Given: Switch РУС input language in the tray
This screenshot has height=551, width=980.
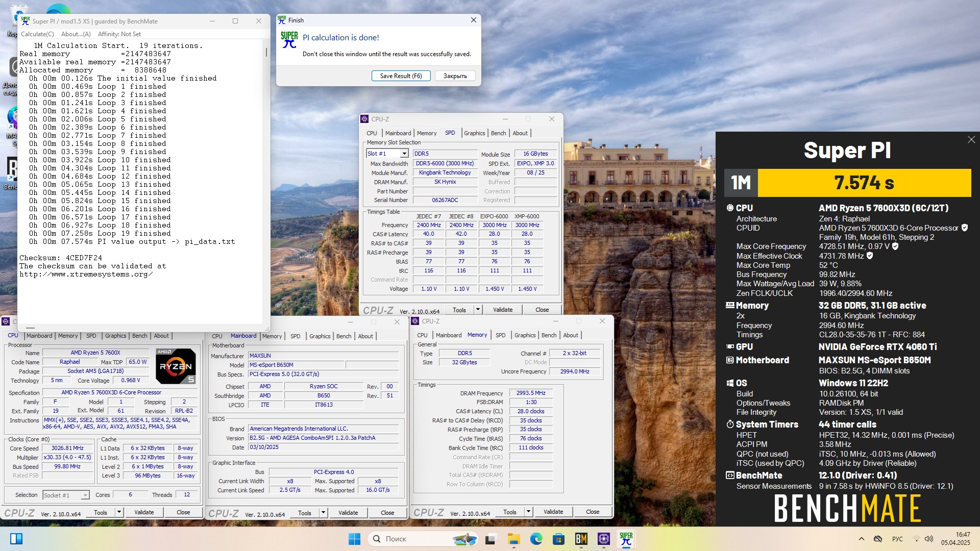Looking at the screenshot, I should point(897,539).
